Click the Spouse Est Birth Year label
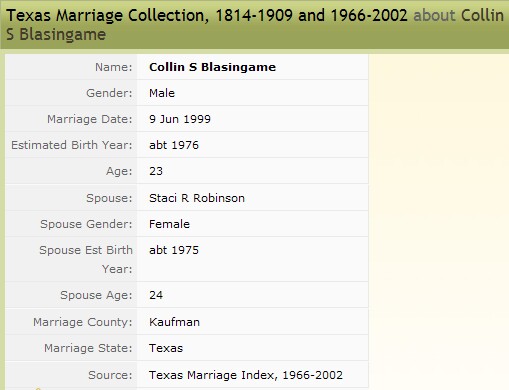 click(x=86, y=259)
